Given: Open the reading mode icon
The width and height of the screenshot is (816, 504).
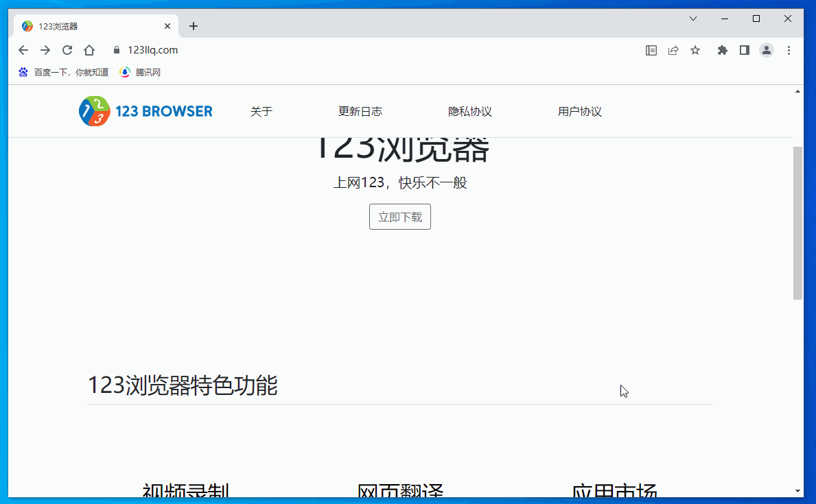Looking at the screenshot, I should point(651,50).
